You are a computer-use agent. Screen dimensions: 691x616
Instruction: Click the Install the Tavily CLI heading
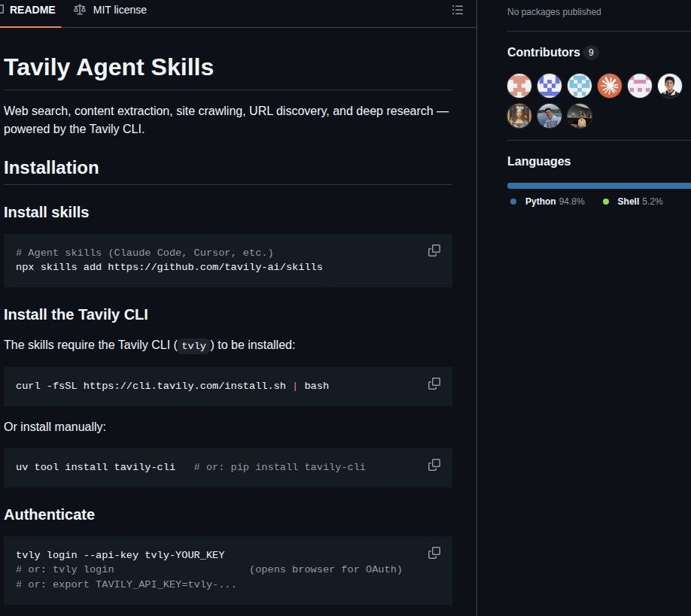point(76,315)
